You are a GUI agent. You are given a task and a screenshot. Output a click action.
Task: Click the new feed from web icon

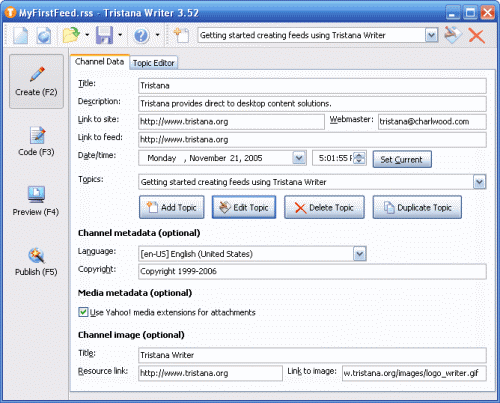tap(44, 35)
